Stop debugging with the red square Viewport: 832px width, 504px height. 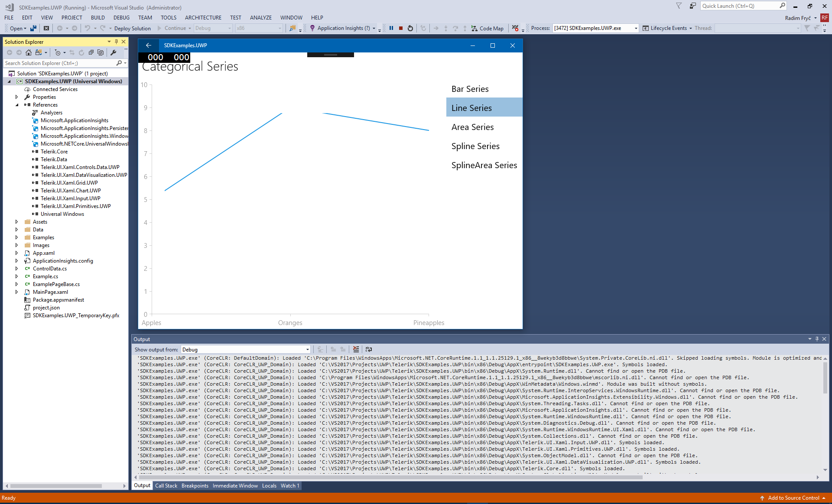(x=401, y=28)
